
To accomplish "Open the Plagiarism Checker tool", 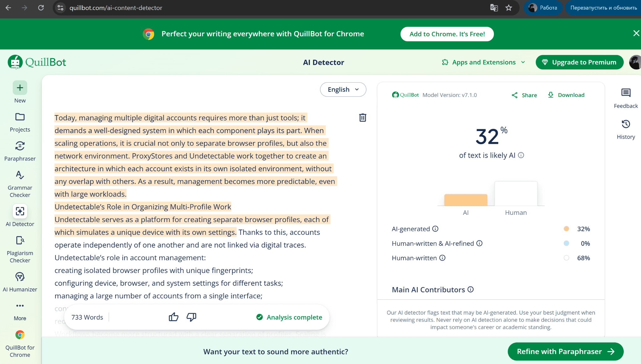I will 20,249.
